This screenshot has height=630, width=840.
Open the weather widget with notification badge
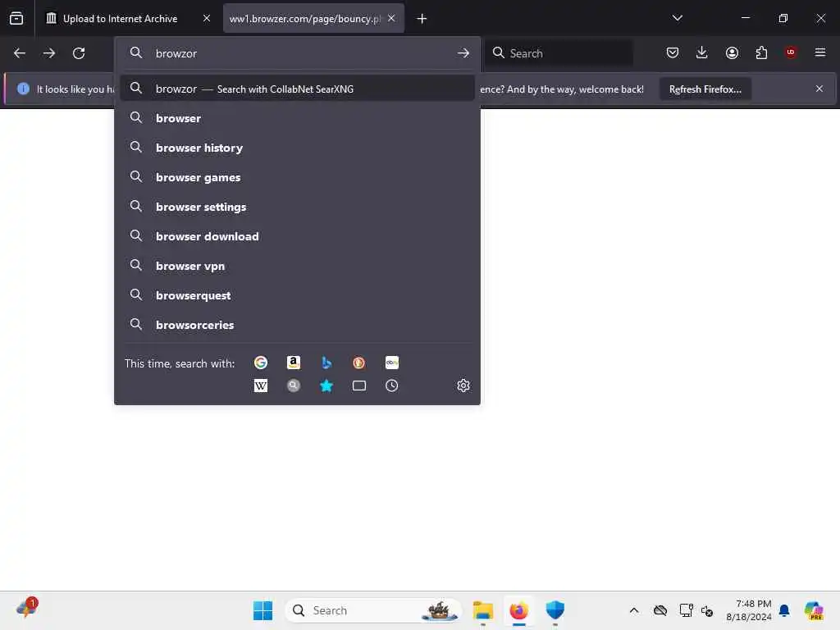(x=27, y=608)
